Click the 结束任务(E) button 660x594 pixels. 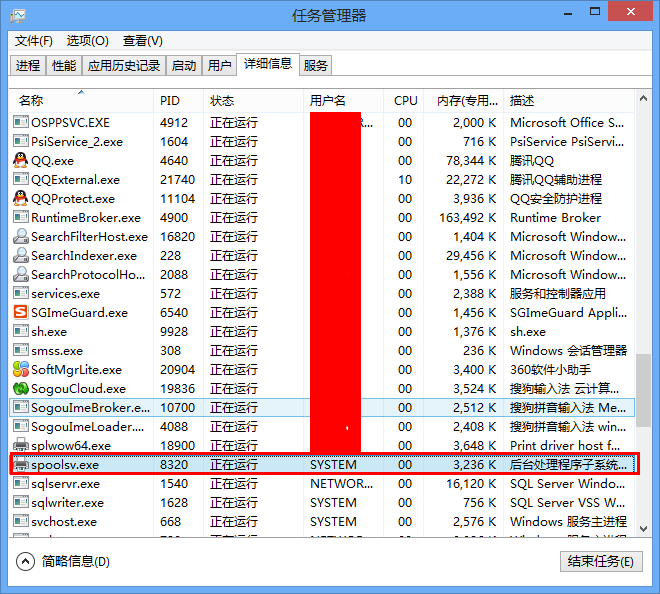point(601,562)
